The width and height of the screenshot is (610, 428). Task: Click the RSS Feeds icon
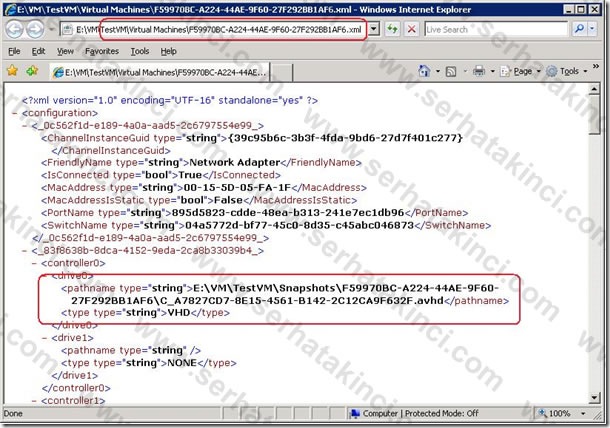click(x=451, y=72)
